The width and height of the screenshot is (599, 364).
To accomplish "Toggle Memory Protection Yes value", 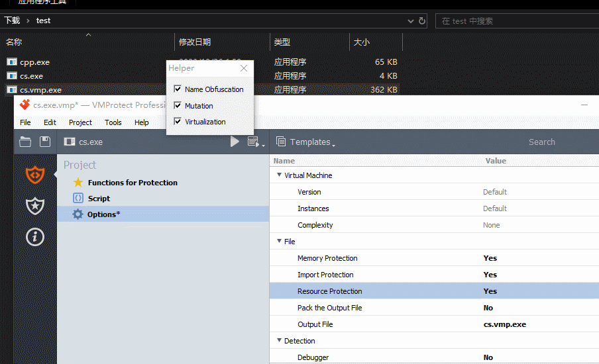I will click(x=490, y=258).
